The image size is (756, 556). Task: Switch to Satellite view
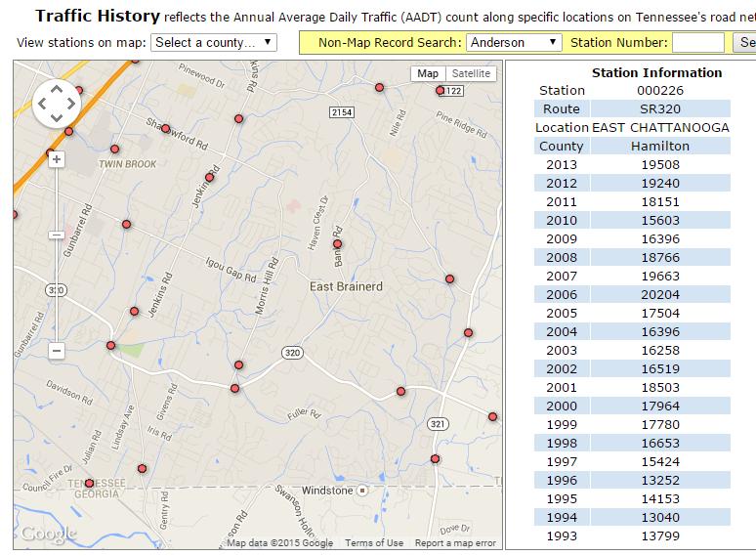(471, 73)
